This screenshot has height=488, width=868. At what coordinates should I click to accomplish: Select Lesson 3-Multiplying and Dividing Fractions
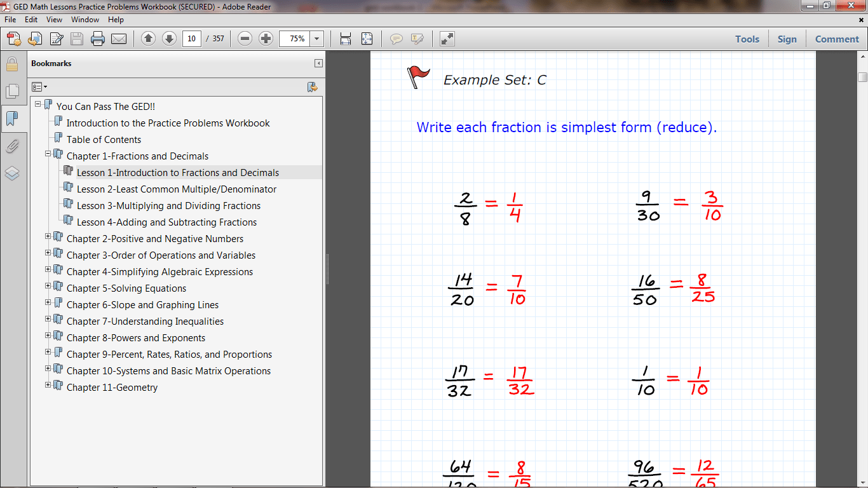tap(169, 206)
